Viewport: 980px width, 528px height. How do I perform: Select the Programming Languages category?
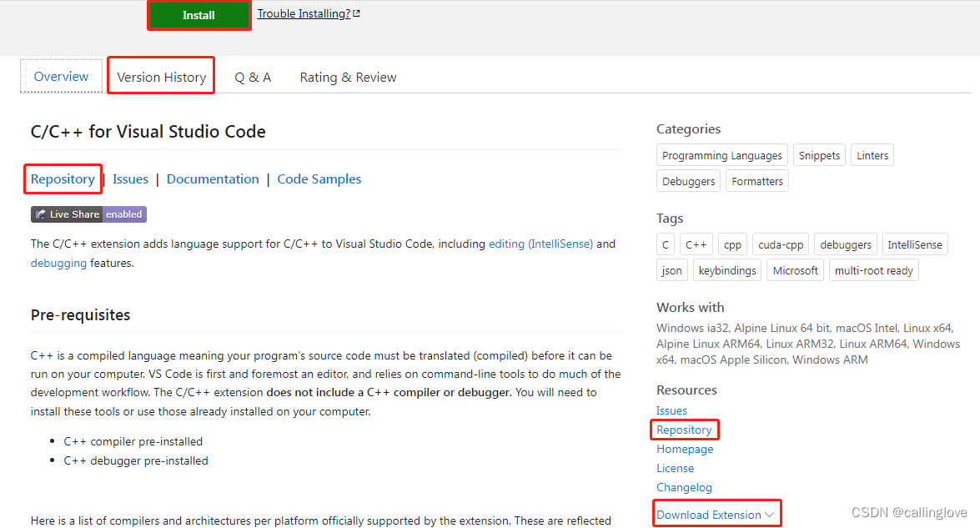coord(722,155)
